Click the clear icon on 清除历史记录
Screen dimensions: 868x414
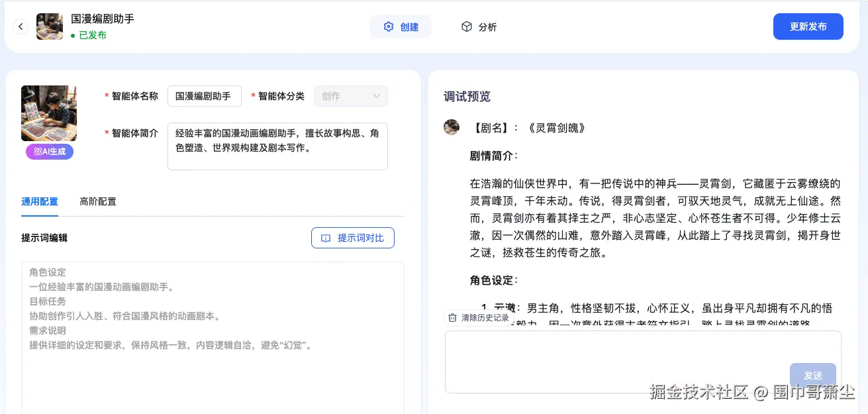pos(453,317)
